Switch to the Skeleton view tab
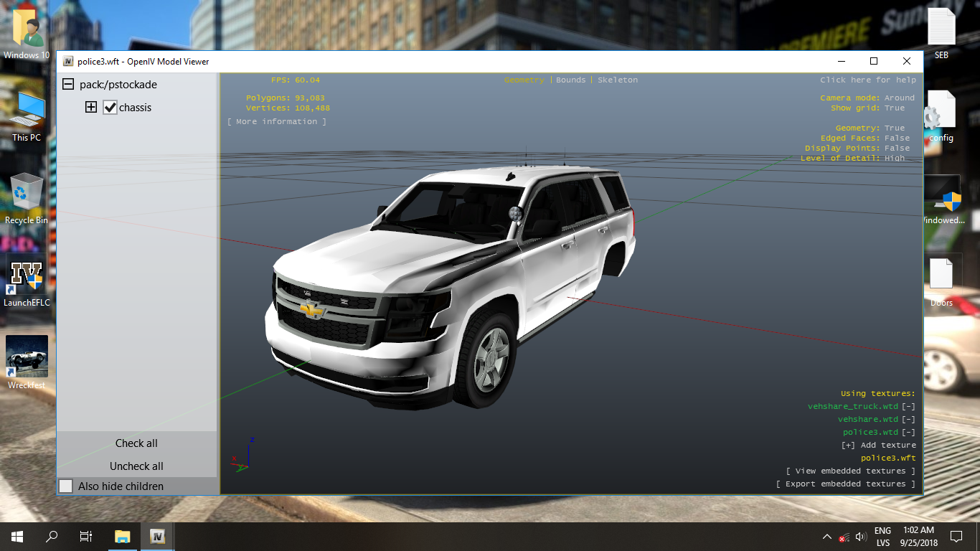 coord(618,80)
